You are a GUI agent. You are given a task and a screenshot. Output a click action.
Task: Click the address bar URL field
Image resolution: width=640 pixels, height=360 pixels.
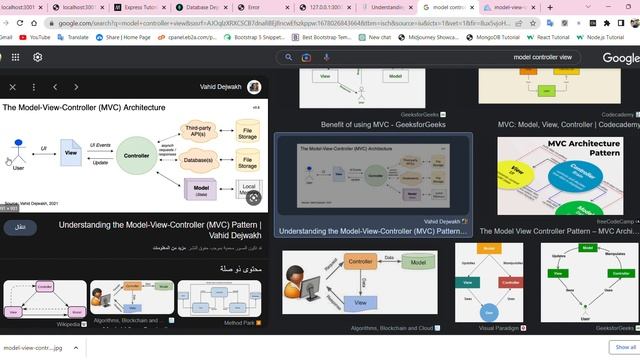284,23
